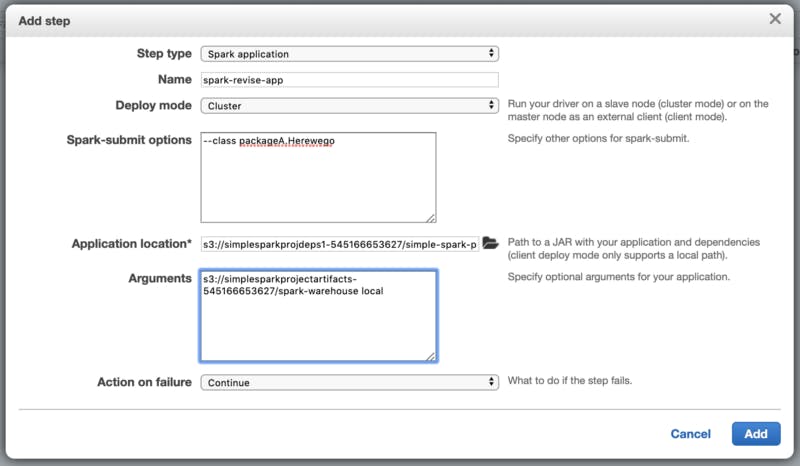Click the 'Deploy mode' label
Viewport: 800px width, 466px height.
(153, 105)
